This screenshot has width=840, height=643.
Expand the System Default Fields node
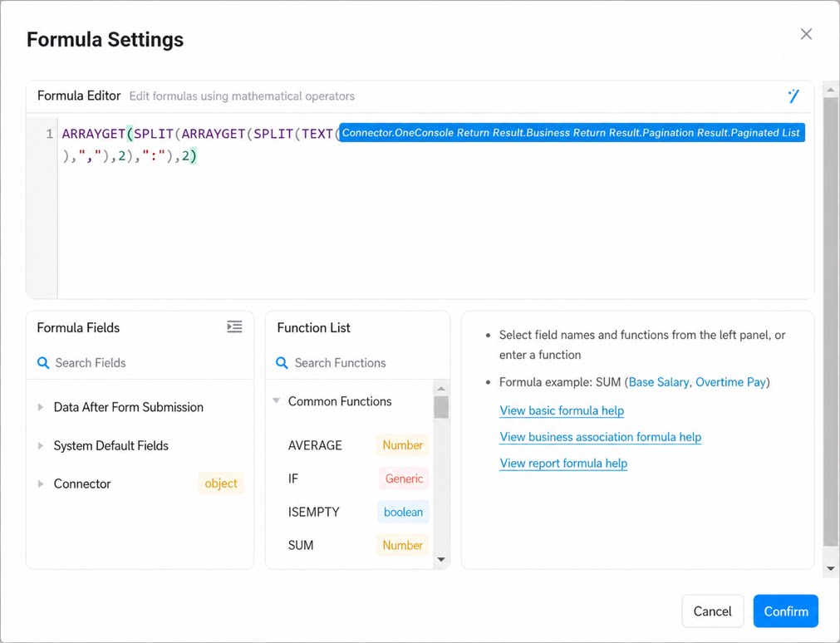pyautogui.click(x=41, y=446)
